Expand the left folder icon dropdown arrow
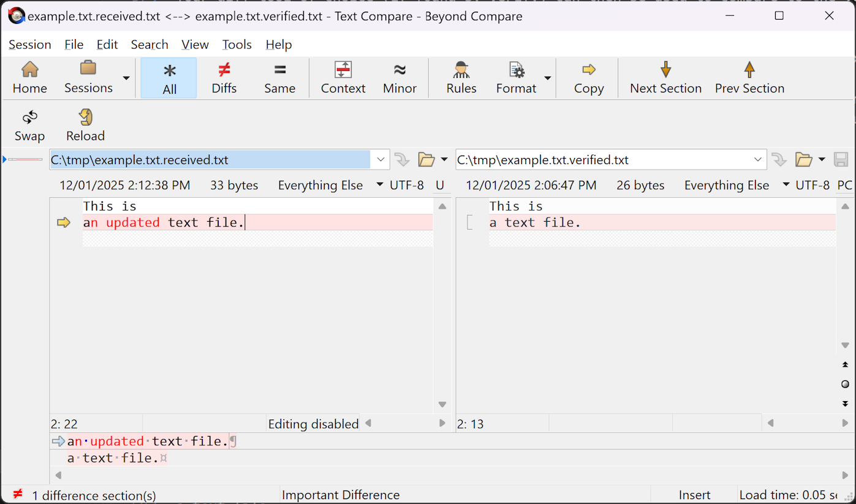The height and width of the screenshot is (504, 856). pyautogui.click(x=444, y=160)
